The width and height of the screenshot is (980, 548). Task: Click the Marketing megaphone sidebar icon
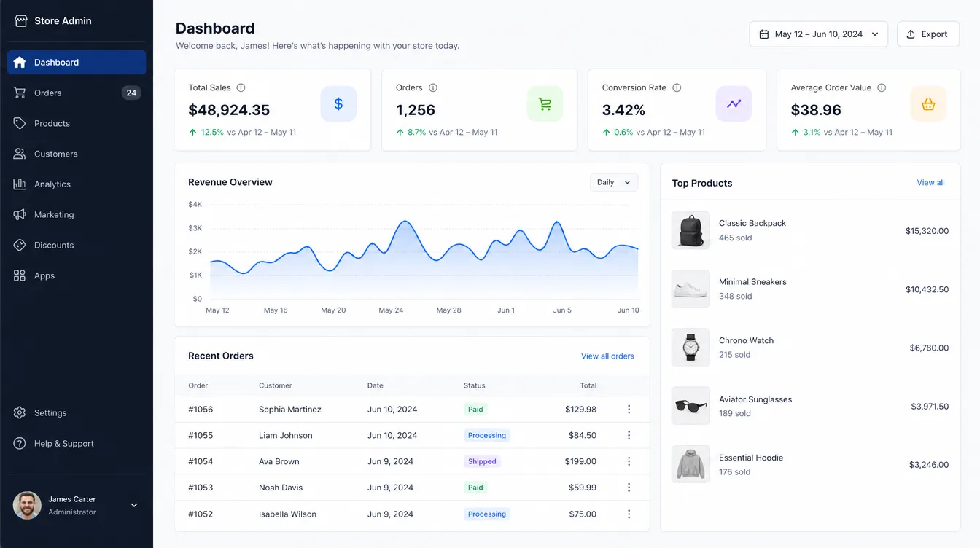click(20, 215)
